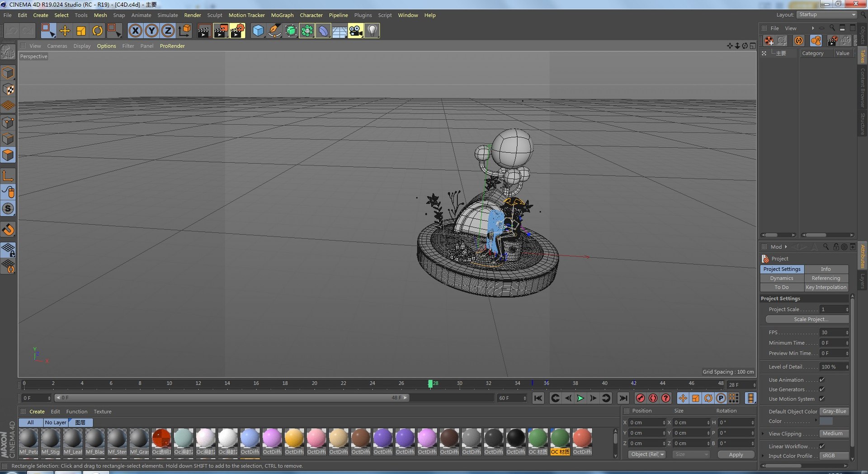Select the red Oc material sphere
The height and width of the screenshot is (474, 868).
pyautogui.click(x=161, y=438)
